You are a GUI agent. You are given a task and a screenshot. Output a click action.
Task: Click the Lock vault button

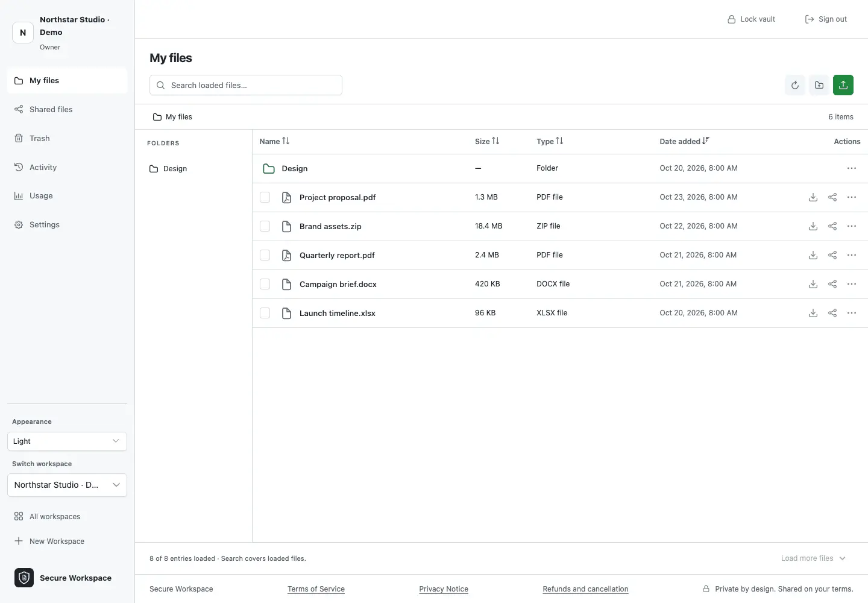coord(751,19)
